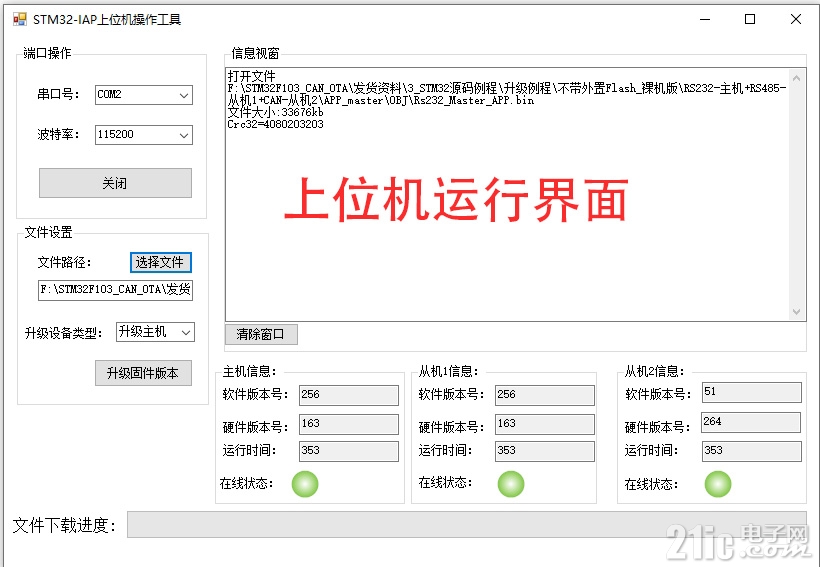Maximize the STM32-IAP window
Screen dimensions: 820x567
[750, 19]
